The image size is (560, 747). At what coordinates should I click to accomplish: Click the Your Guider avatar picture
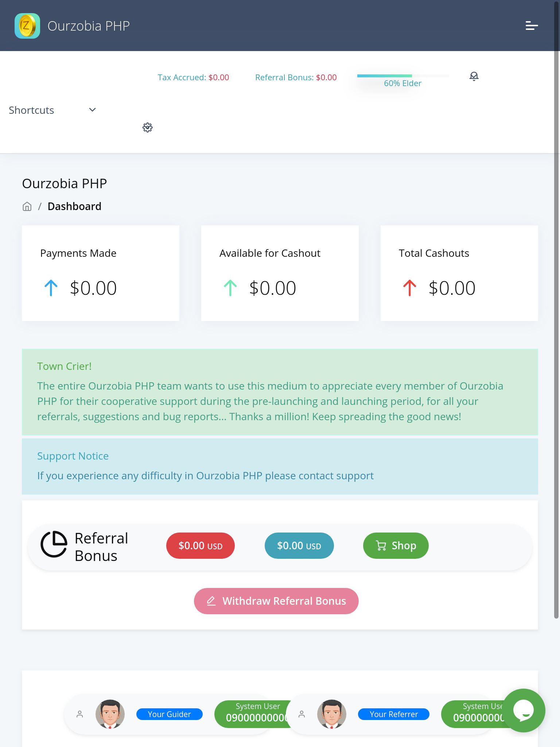(110, 714)
